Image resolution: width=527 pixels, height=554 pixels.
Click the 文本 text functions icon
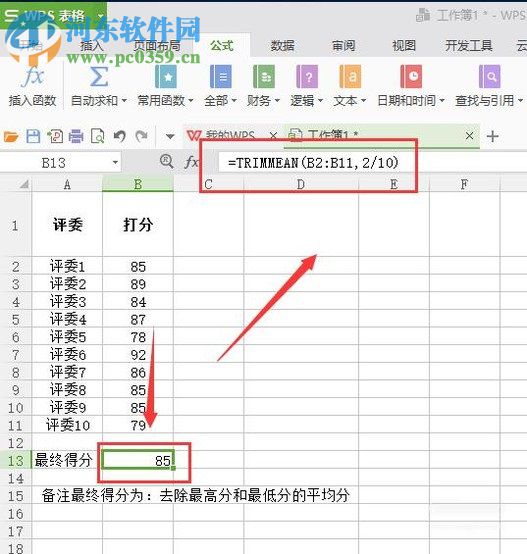click(x=350, y=76)
